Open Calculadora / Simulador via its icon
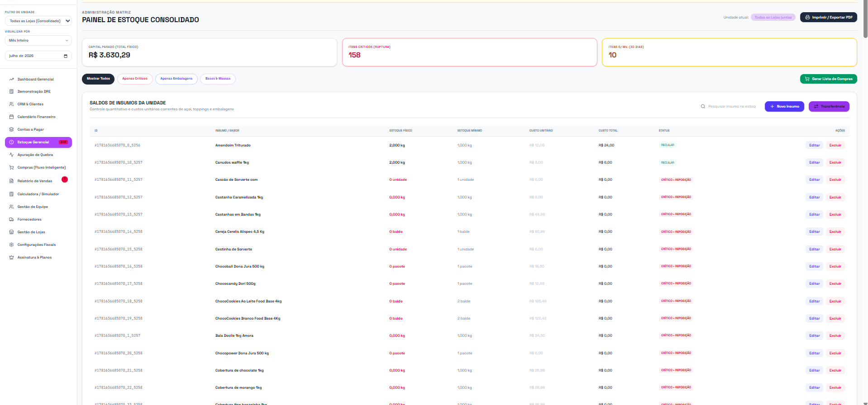The image size is (868, 405). pyautogui.click(x=11, y=194)
